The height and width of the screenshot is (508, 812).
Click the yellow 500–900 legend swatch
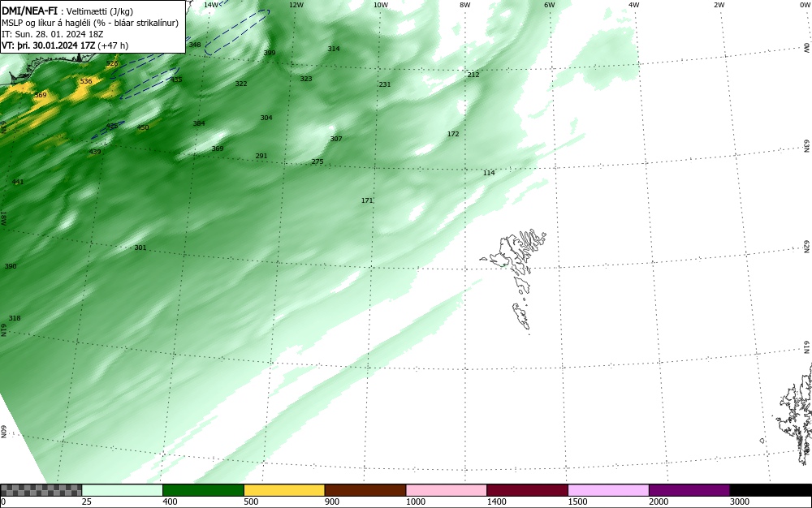[284, 490]
